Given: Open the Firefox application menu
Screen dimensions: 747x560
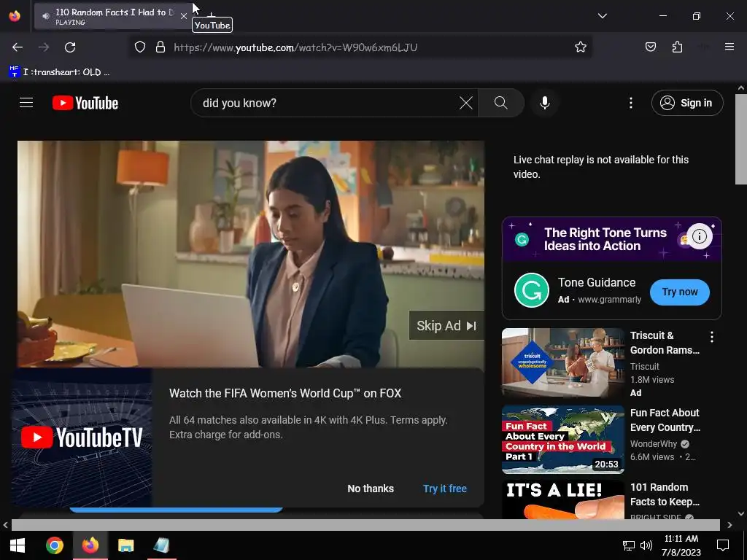Looking at the screenshot, I should click(729, 47).
